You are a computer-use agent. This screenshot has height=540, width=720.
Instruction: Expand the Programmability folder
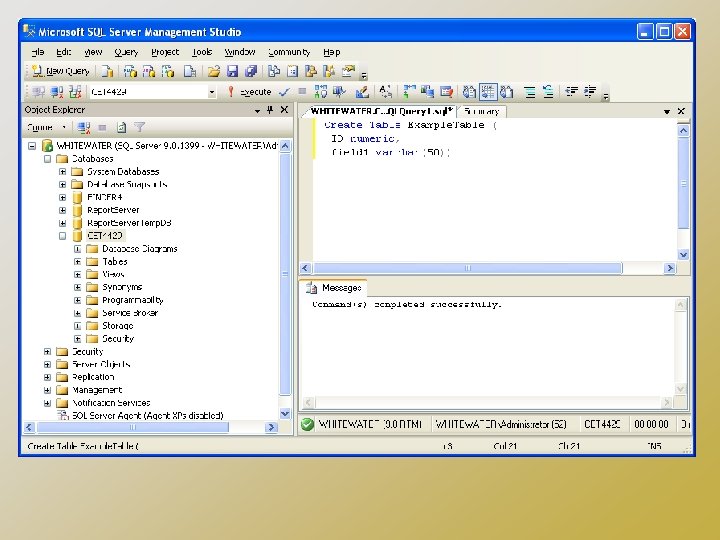coord(78,300)
